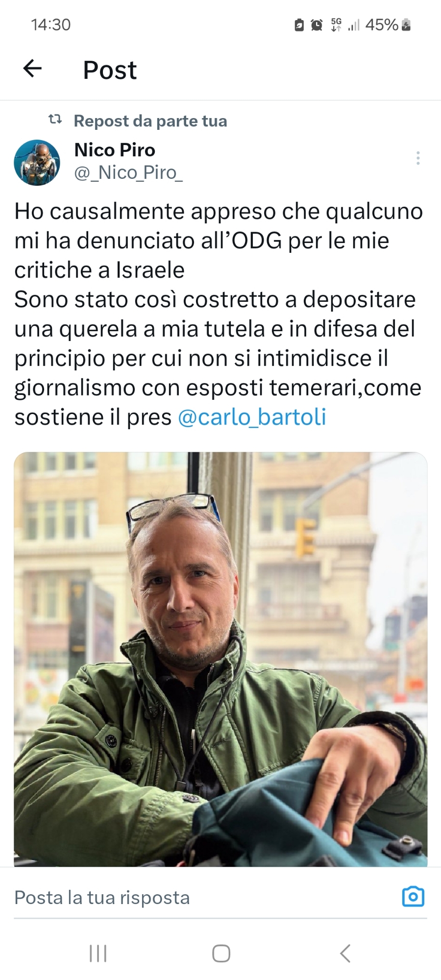The image size is (441, 980).
Task: Focus the 'Posta la tua risposta' field
Action: [206, 898]
